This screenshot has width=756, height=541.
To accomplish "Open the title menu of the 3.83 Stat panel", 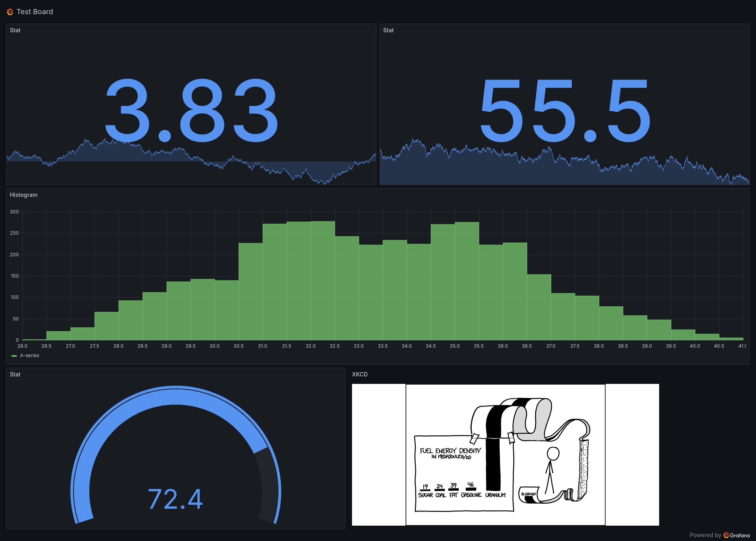I will [15, 30].
